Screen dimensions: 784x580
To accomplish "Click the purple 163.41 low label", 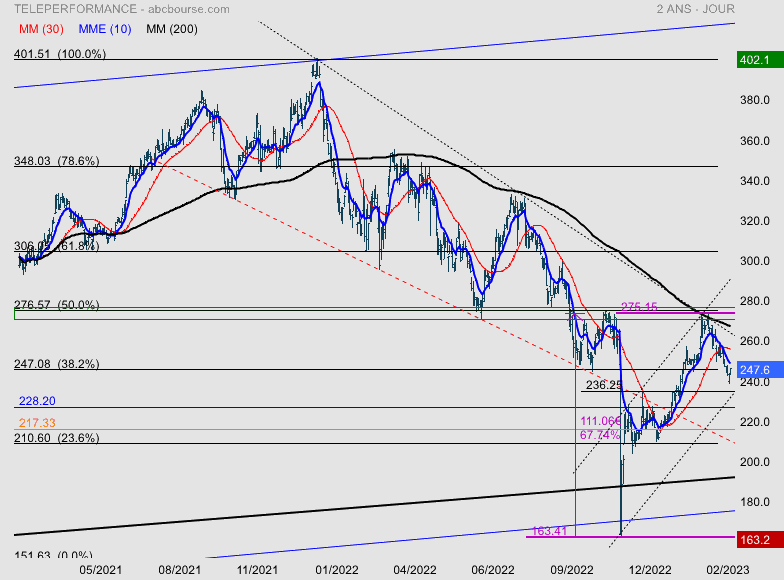I will (549, 531).
